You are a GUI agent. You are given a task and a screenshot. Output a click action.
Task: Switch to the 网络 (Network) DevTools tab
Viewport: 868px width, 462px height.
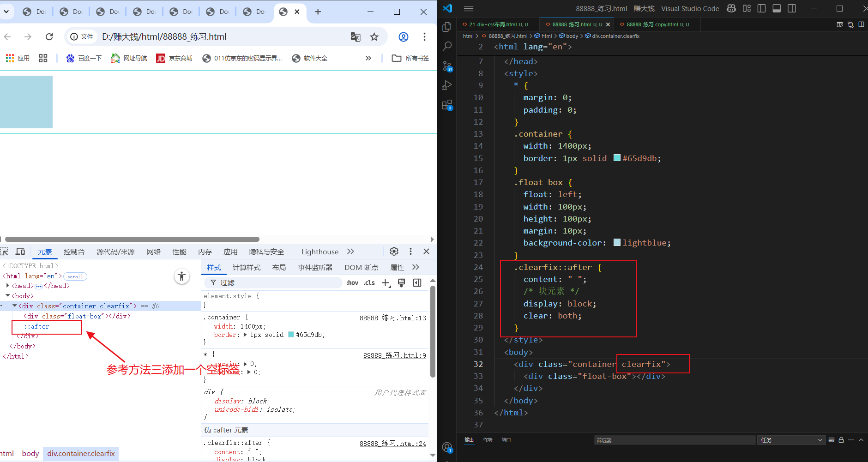[x=154, y=252]
